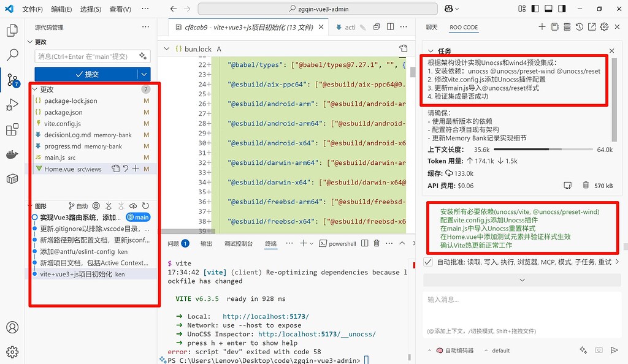The width and height of the screenshot is (628, 364).
Task: Discard changes on Home.vue row
Action: click(126, 169)
